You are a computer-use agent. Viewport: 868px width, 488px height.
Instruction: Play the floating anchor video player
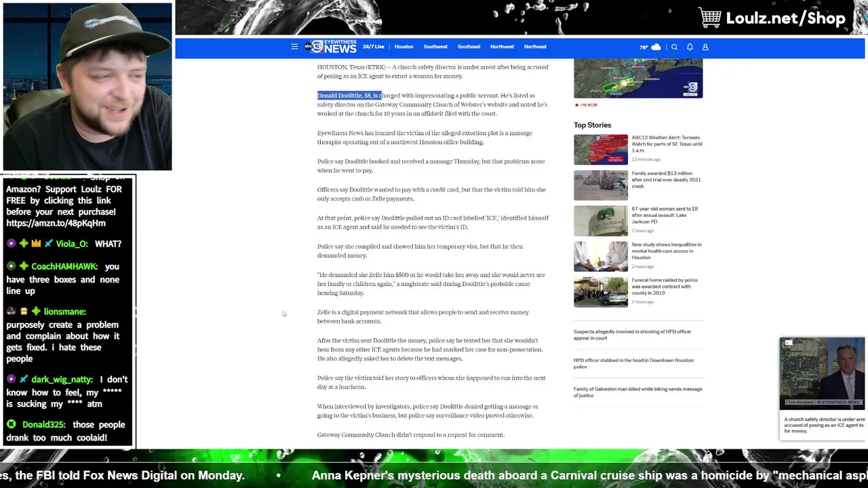[823, 374]
